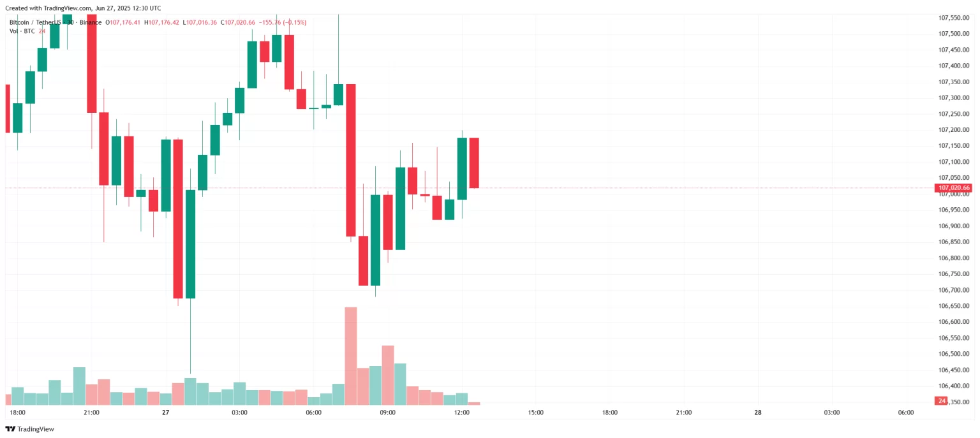Click the red 107,020.66 current price tag

pos(953,188)
